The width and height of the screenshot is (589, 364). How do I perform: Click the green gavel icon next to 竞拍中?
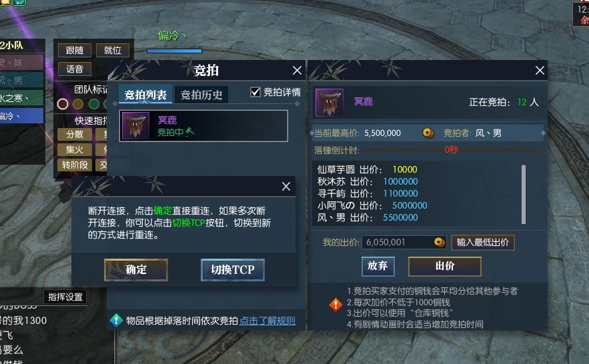190,132
